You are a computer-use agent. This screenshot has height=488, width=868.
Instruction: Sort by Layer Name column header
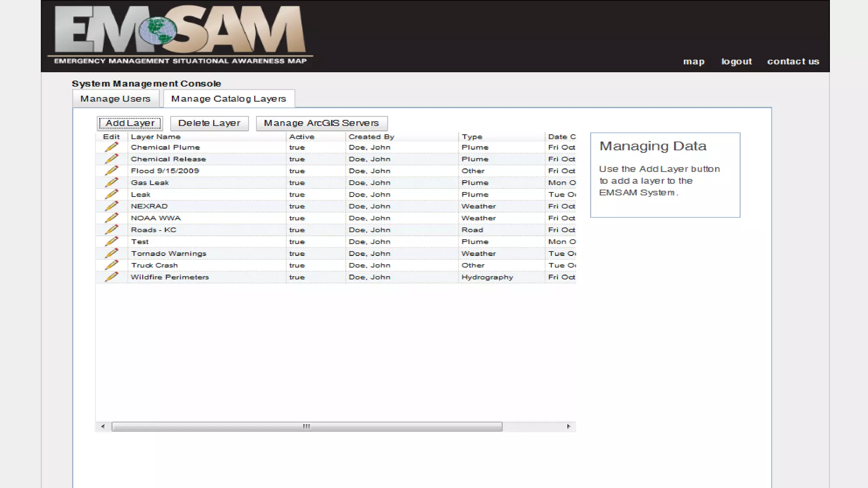[x=156, y=137]
